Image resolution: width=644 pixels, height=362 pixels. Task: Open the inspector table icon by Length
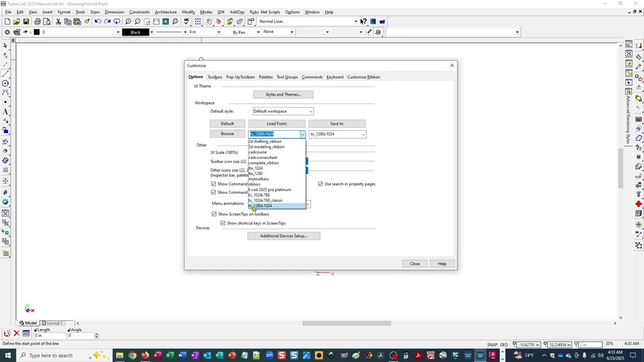[x=26, y=333]
